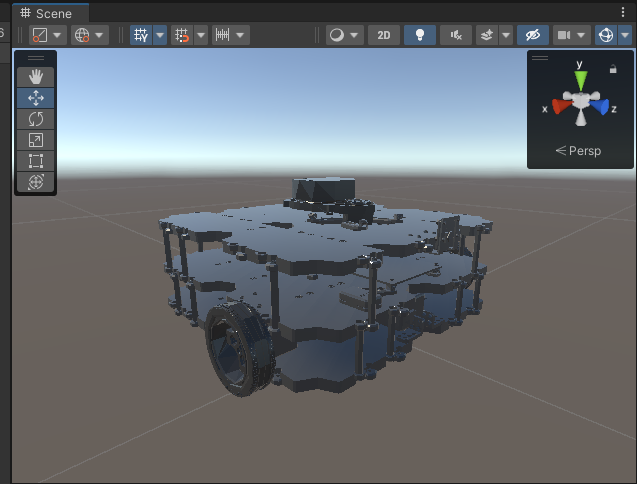Switch projection via the Persp label

[578, 151]
